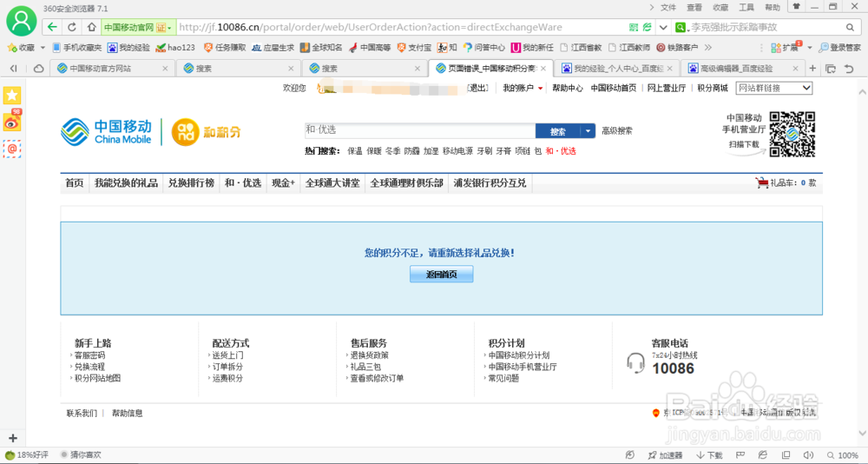Open a new tab with the plus icon
Image resolution: width=868 pixels, height=464 pixels.
click(x=812, y=68)
